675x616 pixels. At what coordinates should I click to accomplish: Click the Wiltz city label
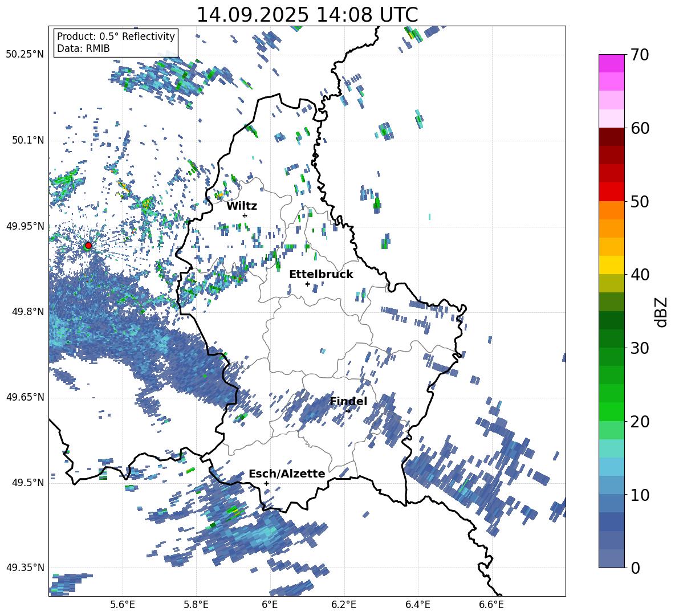tap(242, 206)
